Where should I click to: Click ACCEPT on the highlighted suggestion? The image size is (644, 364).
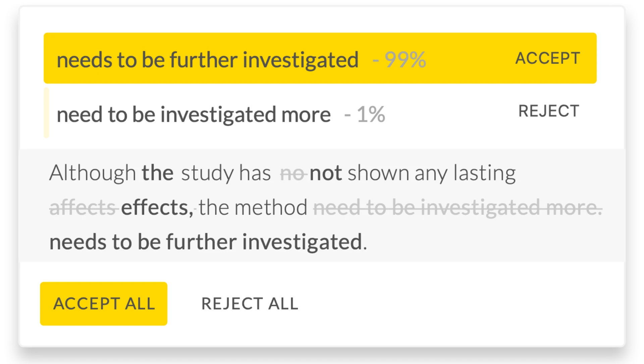point(547,58)
